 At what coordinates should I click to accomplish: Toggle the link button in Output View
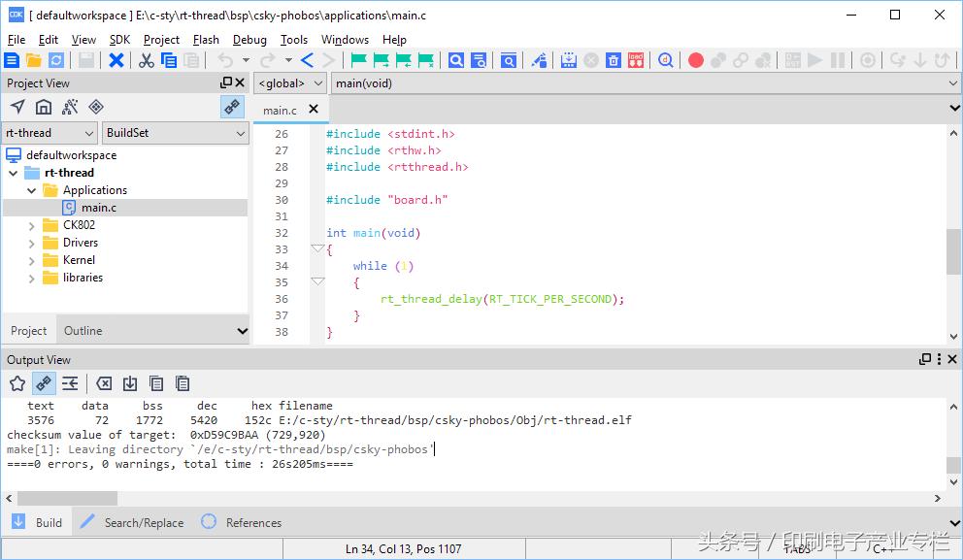pyautogui.click(x=44, y=383)
